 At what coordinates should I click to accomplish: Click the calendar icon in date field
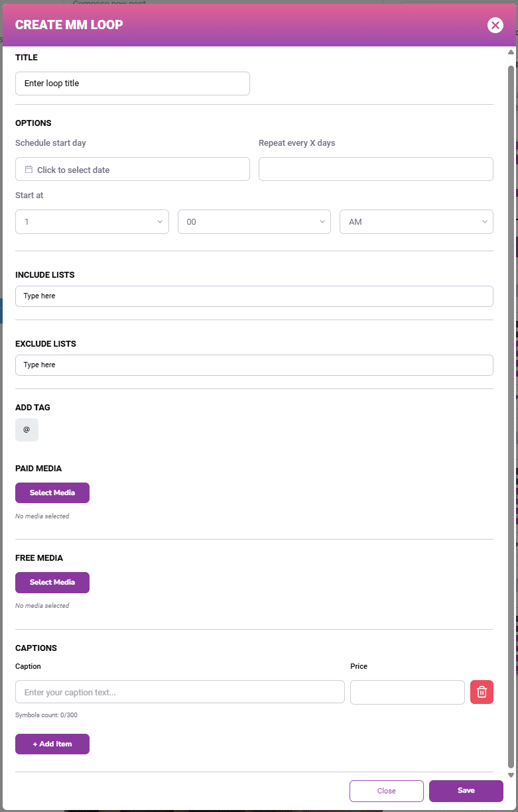(29, 170)
